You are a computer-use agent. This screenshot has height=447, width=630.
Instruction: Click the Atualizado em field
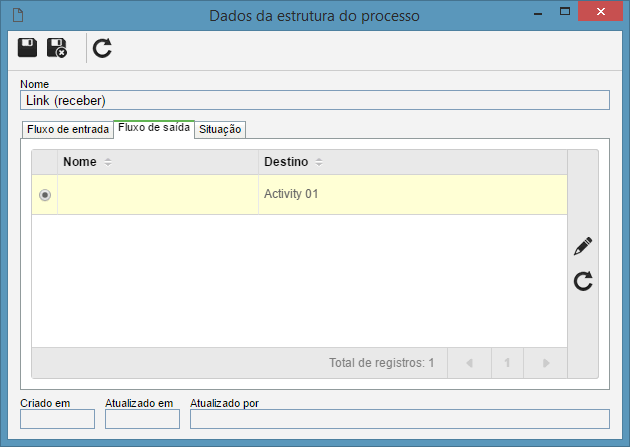coord(142,419)
